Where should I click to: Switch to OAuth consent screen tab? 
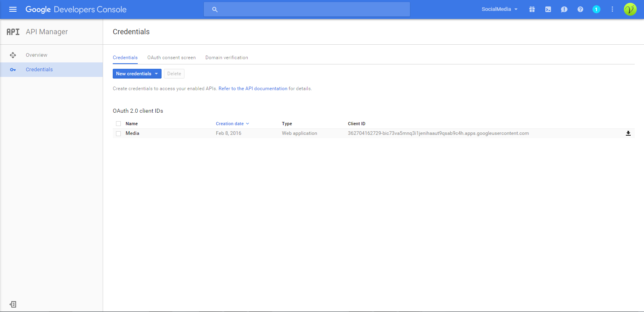click(x=172, y=58)
